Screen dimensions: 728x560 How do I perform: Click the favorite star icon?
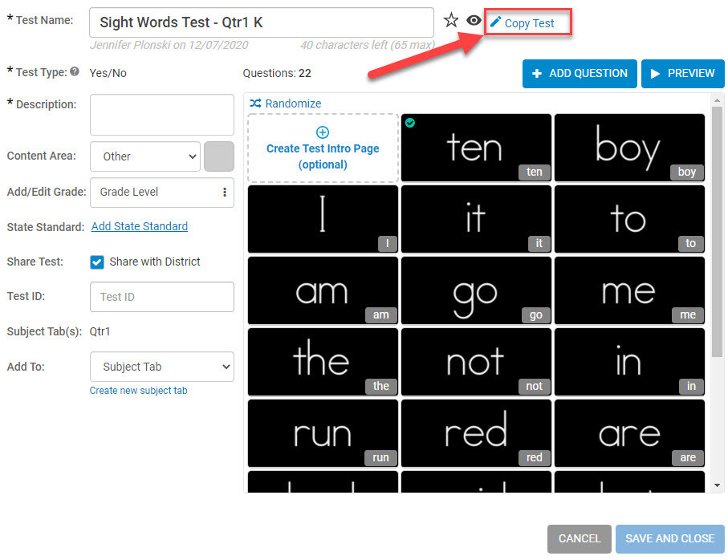coord(450,20)
